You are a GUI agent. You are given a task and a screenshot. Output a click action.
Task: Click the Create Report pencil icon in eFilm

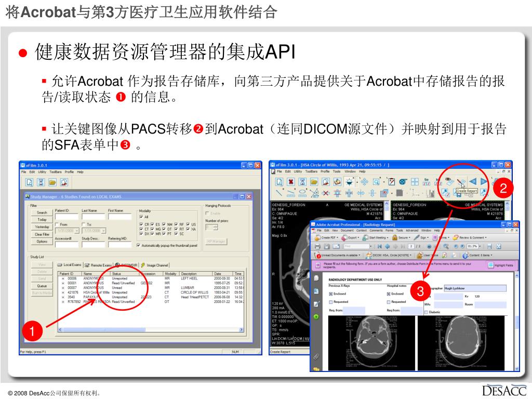click(x=461, y=182)
